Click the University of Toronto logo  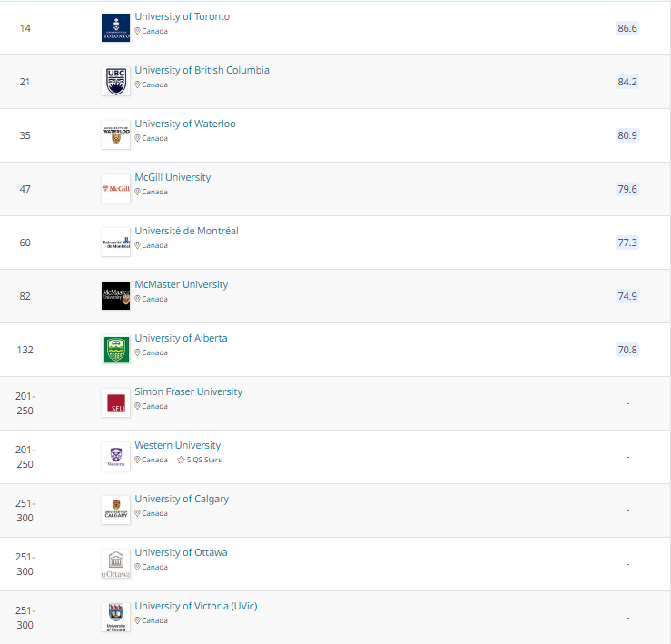pyautogui.click(x=115, y=28)
